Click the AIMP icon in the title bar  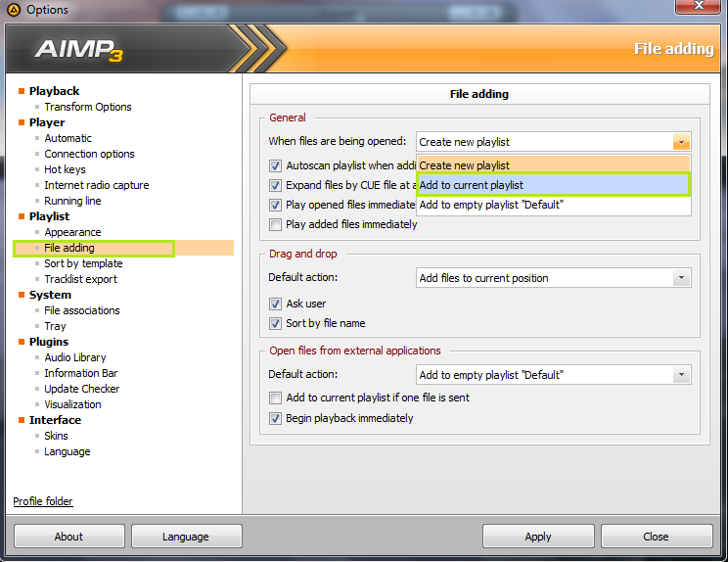tap(14, 9)
